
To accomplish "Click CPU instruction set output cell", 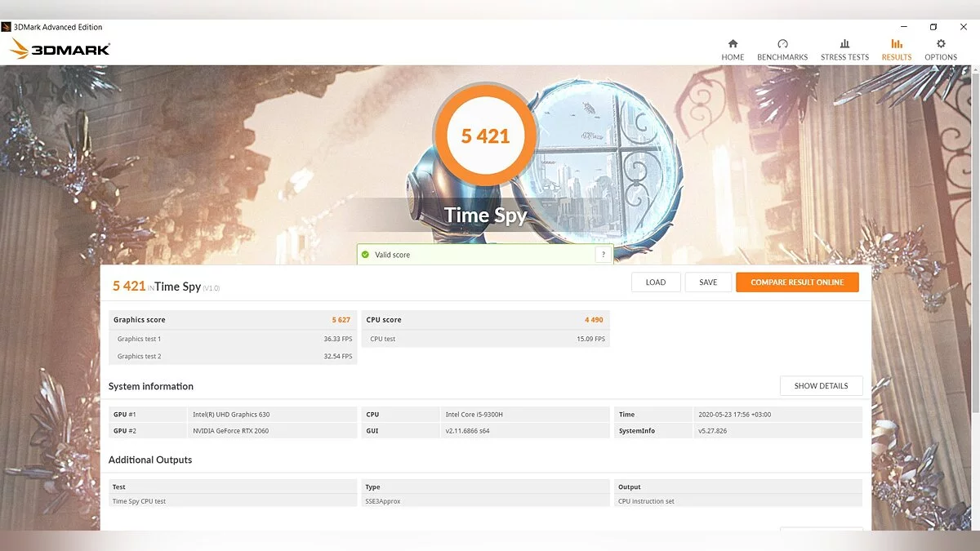I will tap(738, 501).
